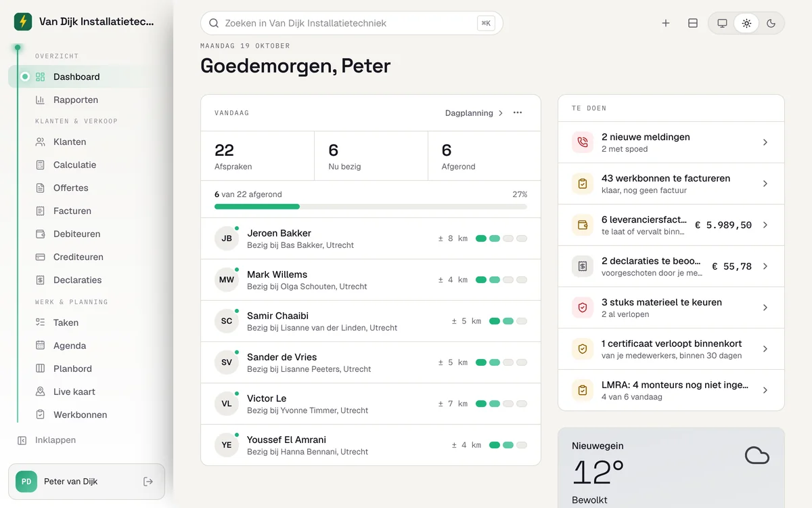Expand 1 certificaat verloopt binnenkort chevron
Screen dimensions: 812x508
[765, 349]
